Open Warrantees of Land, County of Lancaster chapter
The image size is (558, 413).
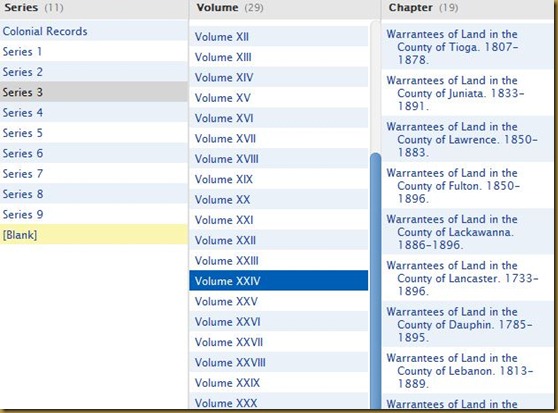pyautogui.click(x=467, y=278)
